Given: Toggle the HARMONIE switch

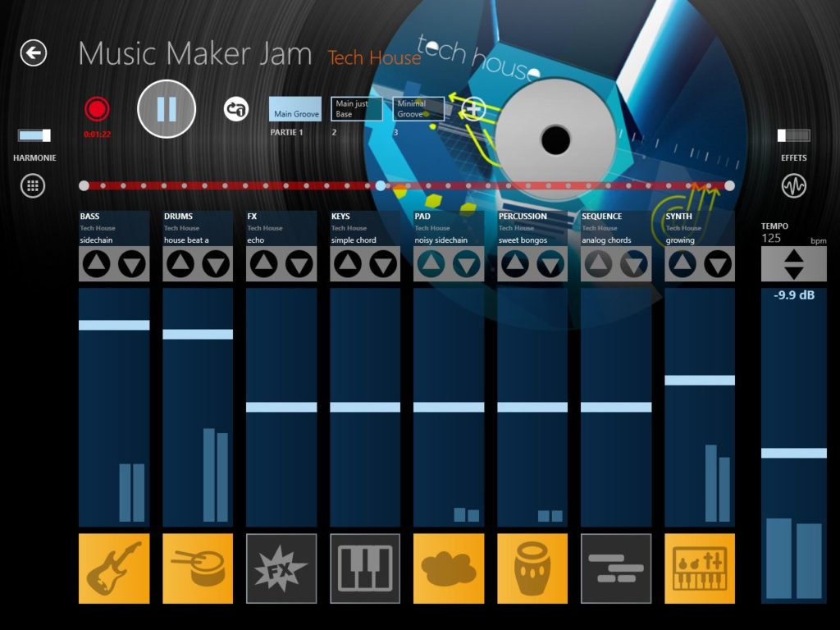Looking at the screenshot, I should pyautogui.click(x=34, y=135).
